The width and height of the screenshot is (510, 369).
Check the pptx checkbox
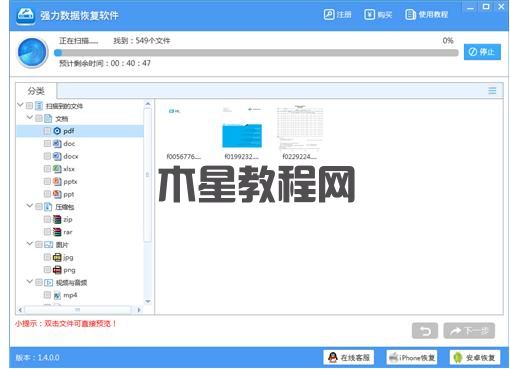[x=47, y=182]
